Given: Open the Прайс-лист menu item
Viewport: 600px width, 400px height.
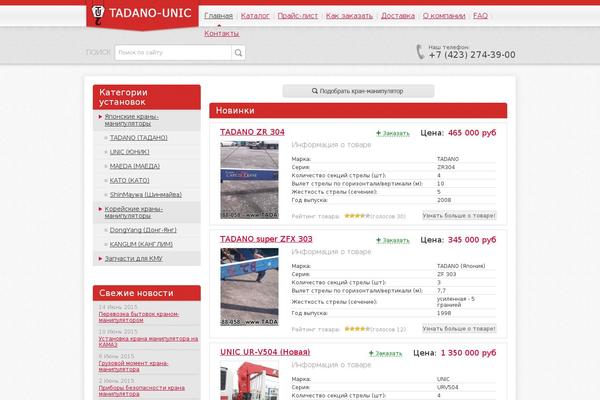Looking at the screenshot, I should [298, 16].
